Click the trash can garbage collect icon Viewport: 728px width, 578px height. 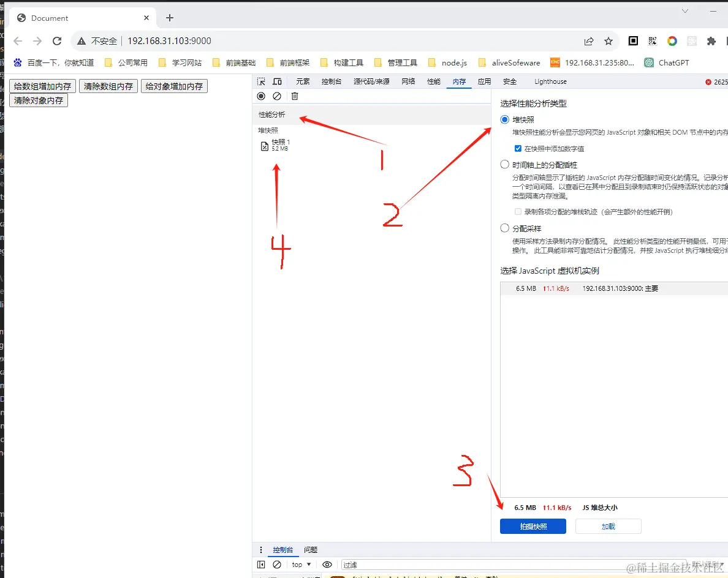coord(294,96)
